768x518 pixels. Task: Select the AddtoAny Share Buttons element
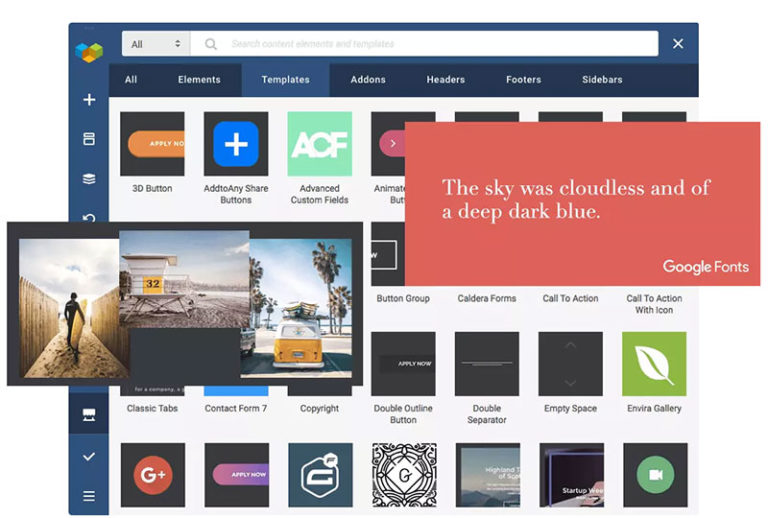[236, 144]
